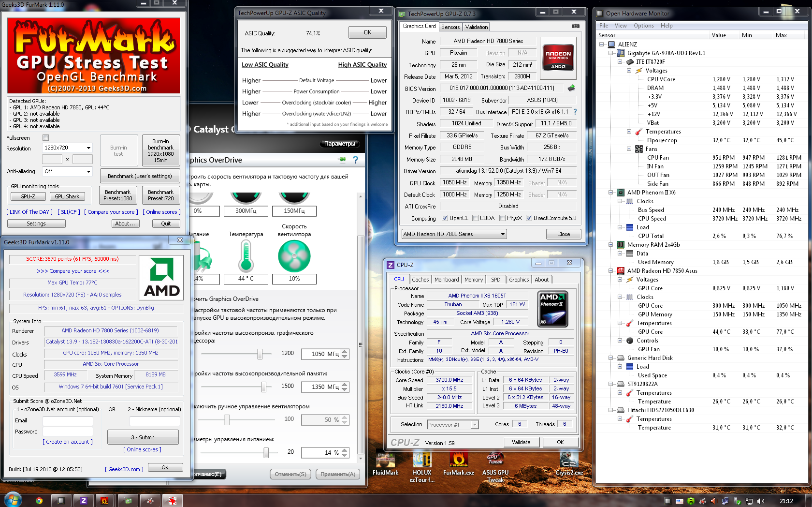Open the File menu in Open Hardware Monitor
The image size is (812, 507).
[604, 26]
